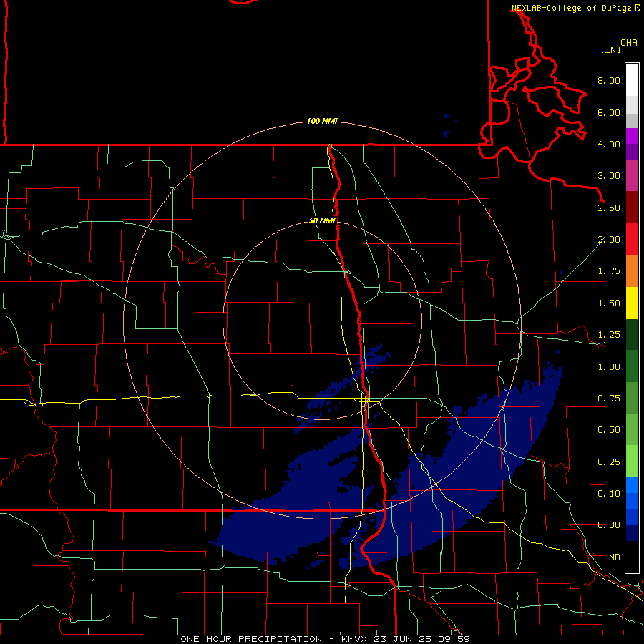Click the 1.75 legend value

[x=609, y=271]
